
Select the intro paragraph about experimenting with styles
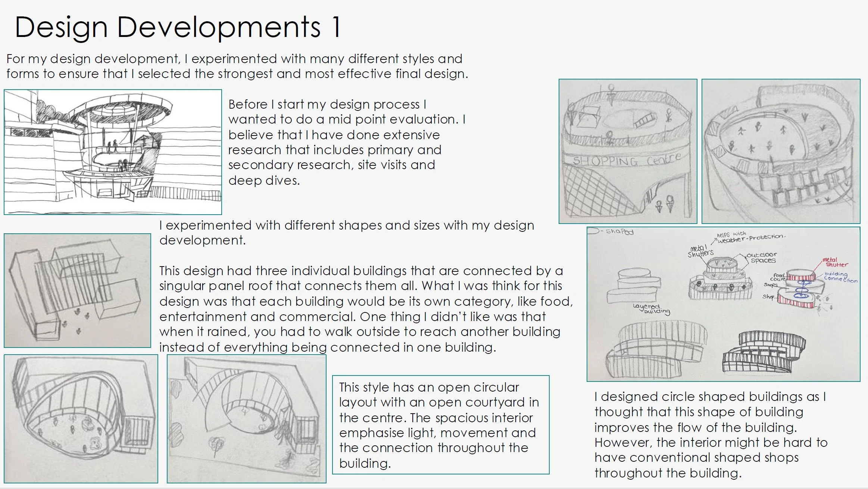[237, 66]
